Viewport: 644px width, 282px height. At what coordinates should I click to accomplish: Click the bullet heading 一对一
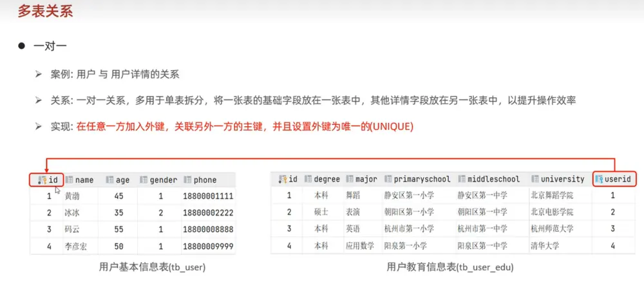coord(50,46)
